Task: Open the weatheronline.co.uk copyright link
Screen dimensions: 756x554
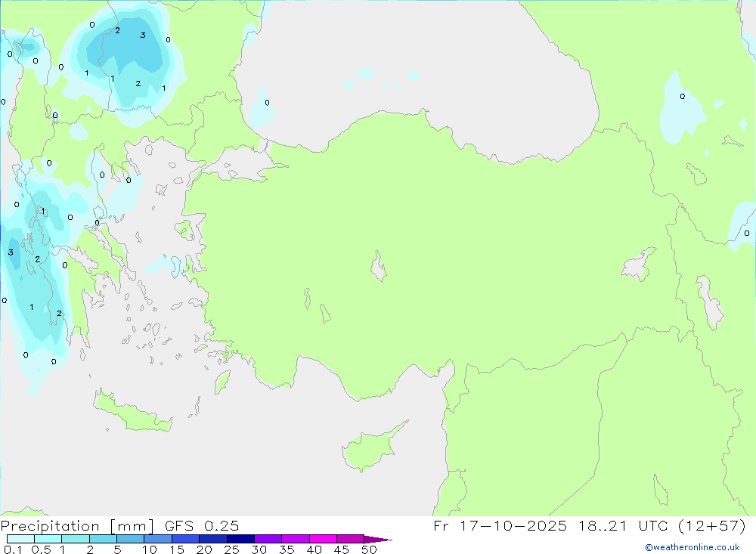Action: tap(692, 547)
